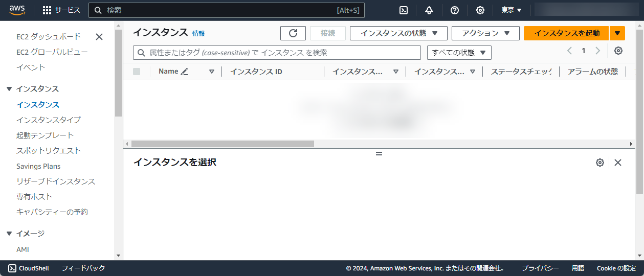Open the アクション dropdown menu

(x=485, y=33)
